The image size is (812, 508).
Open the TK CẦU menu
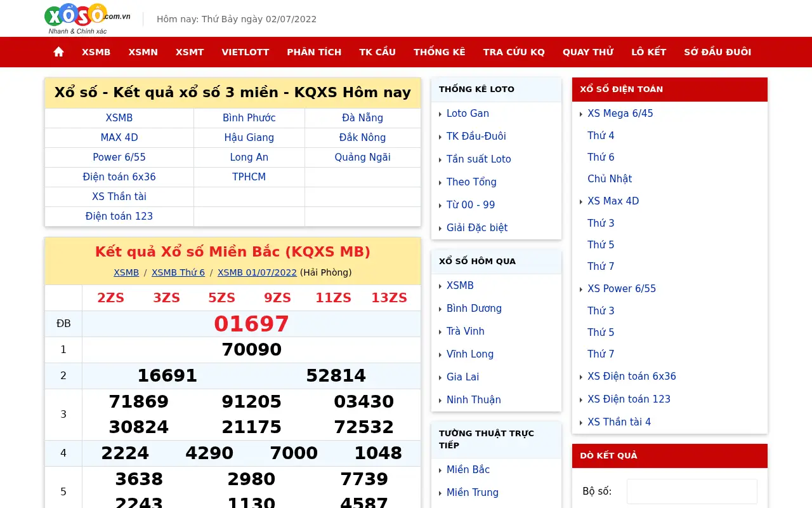click(377, 52)
